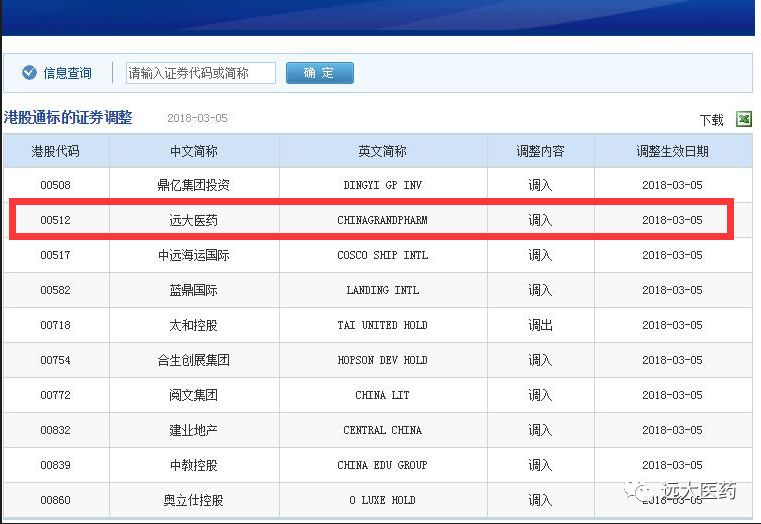Select stock code 00517
The height and width of the screenshot is (524, 761).
coord(55,255)
